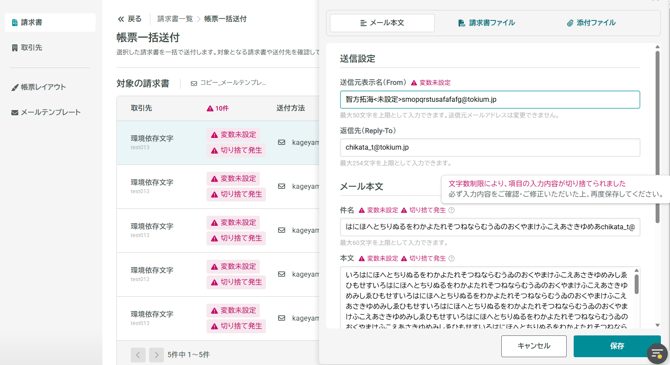The image size is (670, 365).
Task: Click the 本文 text area scrollbar
Action: point(636,284)
